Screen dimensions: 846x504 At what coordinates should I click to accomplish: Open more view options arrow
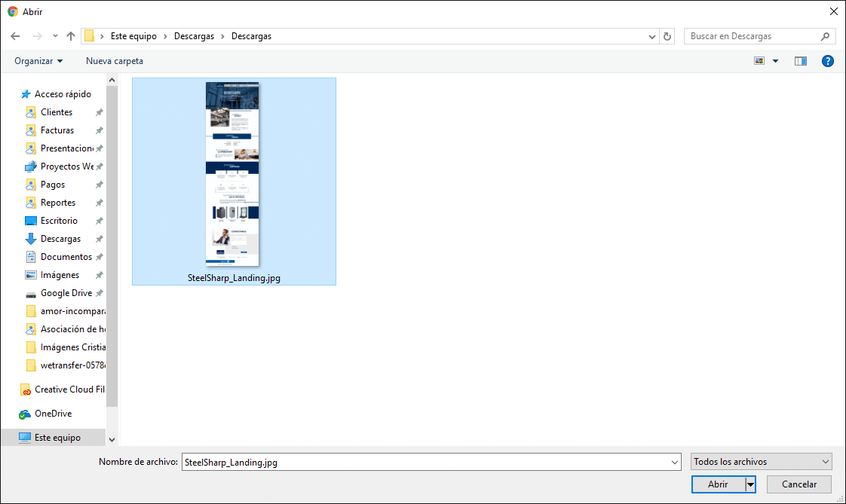(x=775, y=61)
